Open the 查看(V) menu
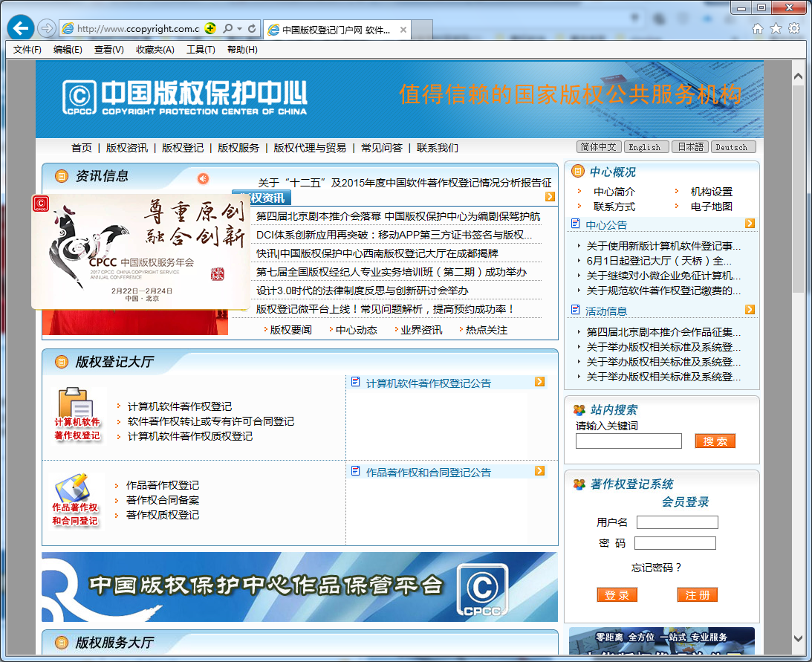Image resolution: width=812 pixels, height=662 pixels. pyautogui.click(x=108, y=50)
